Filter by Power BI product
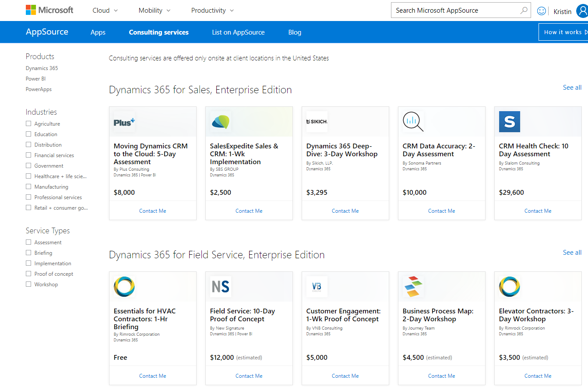Viewport: 588px width, 390px height. point(35,79)
